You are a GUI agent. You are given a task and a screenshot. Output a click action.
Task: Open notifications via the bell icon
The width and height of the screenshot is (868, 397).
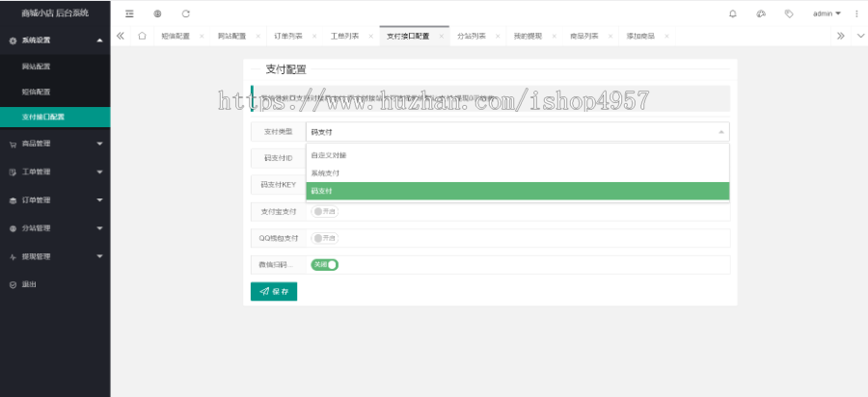732,13
